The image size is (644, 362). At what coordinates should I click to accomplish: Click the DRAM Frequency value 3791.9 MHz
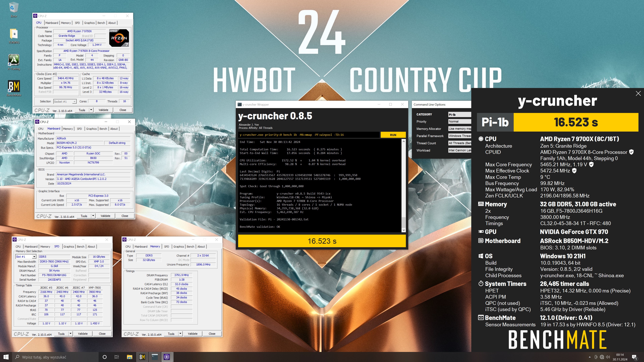point(181,275)
